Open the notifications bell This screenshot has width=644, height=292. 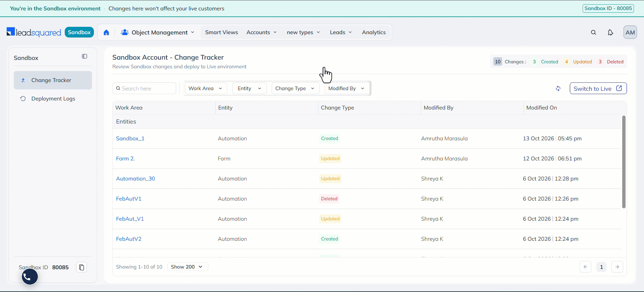click(610, 32)
